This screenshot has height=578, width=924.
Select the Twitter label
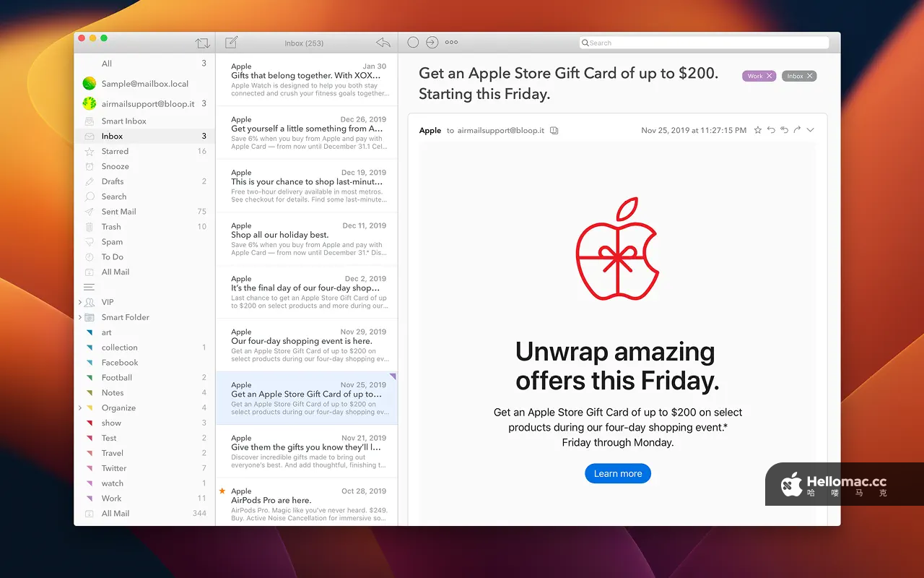(x=144, y=468)
